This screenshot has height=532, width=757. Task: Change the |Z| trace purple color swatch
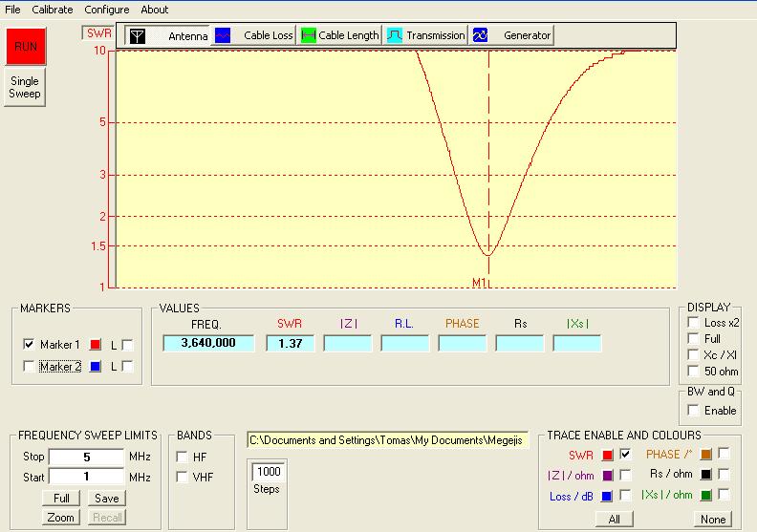coord(607,475)
